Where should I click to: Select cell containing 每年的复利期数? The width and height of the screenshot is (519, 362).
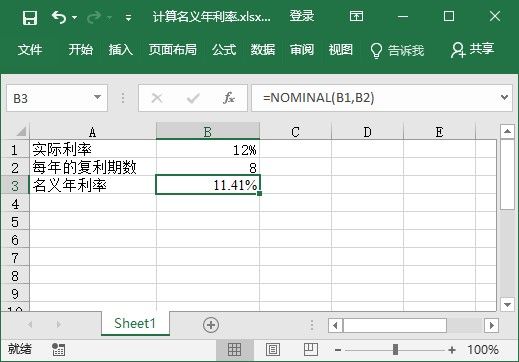tap(93, 167)
